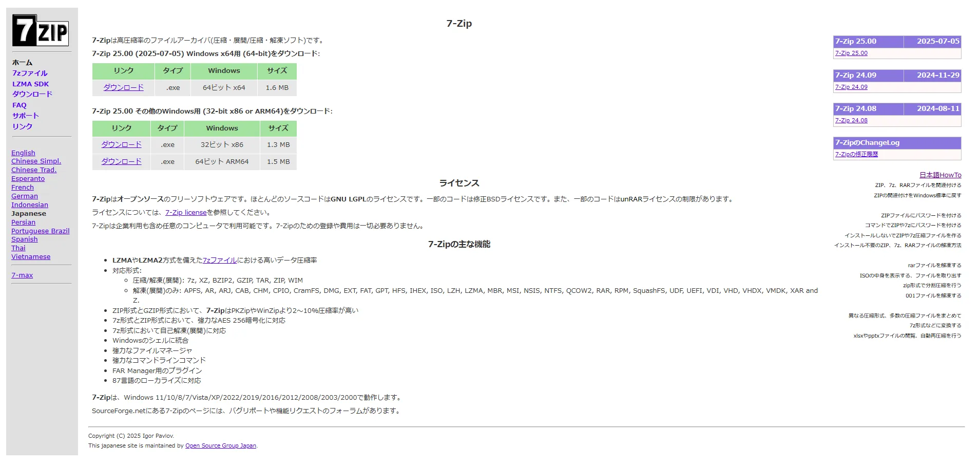Image resolution: width=980 pixels, height=464 pixels.
Task: Open 'ZIPファイルにパスワードを付ける' how-to
Action: pos(921,215)
